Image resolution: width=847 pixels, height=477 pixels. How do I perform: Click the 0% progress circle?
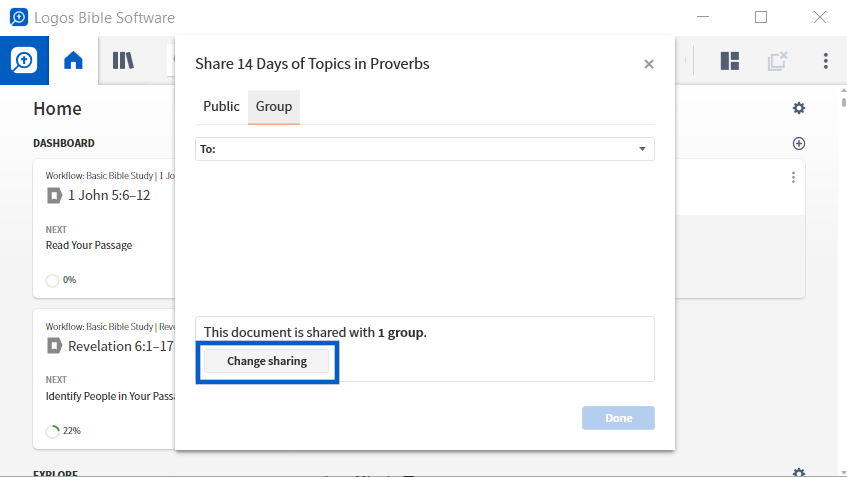[x=52, y=280]
